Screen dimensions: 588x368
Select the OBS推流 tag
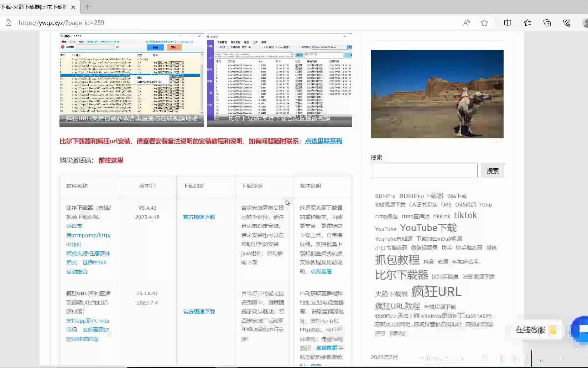(466, 205)
